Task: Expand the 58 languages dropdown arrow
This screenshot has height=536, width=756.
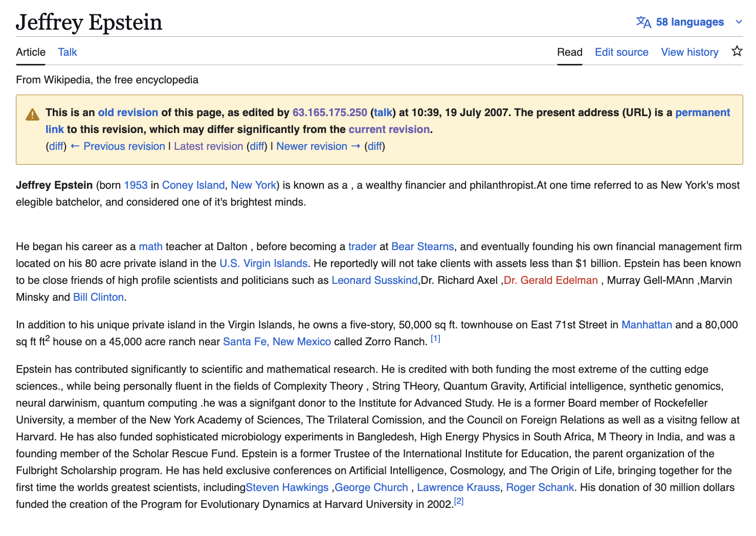Action: [x=738, y=22]
